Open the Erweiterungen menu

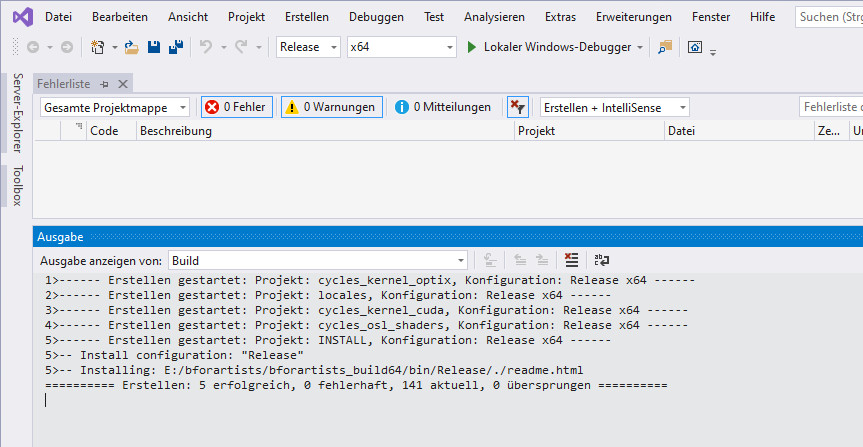[633, 17]
